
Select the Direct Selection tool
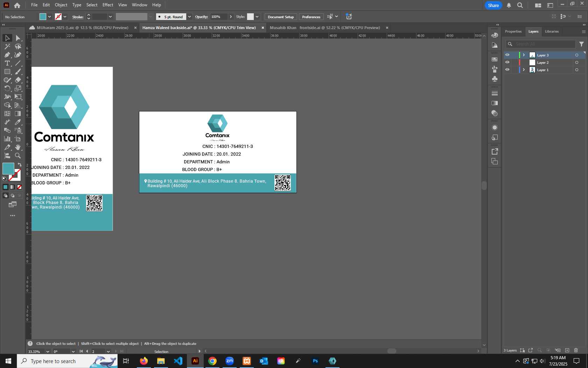(x=18, y=38)
